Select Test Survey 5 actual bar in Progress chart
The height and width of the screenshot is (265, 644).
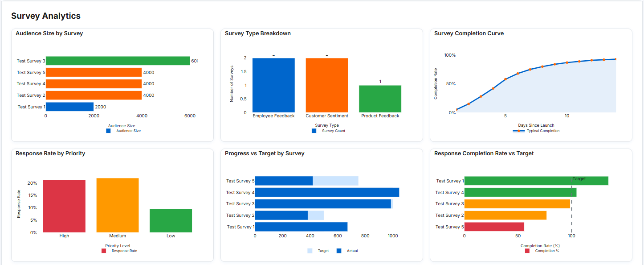(x=284, y=181)
